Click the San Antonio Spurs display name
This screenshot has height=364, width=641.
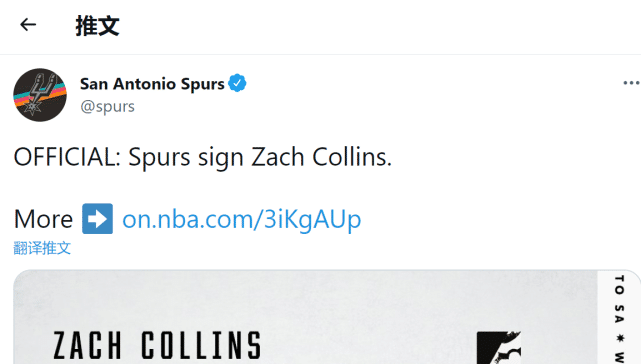[x=152, y=84]
